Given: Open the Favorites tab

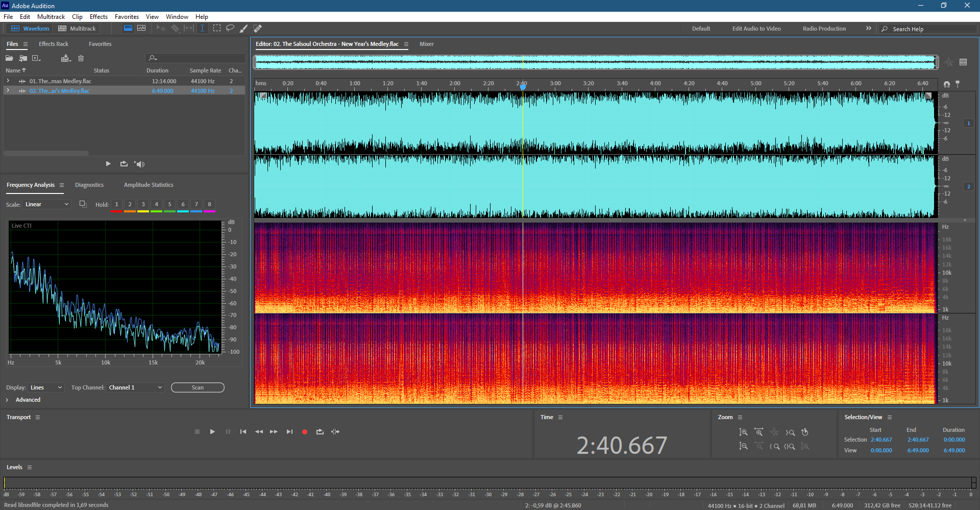Looking at the screenshot, I should 100,44.
